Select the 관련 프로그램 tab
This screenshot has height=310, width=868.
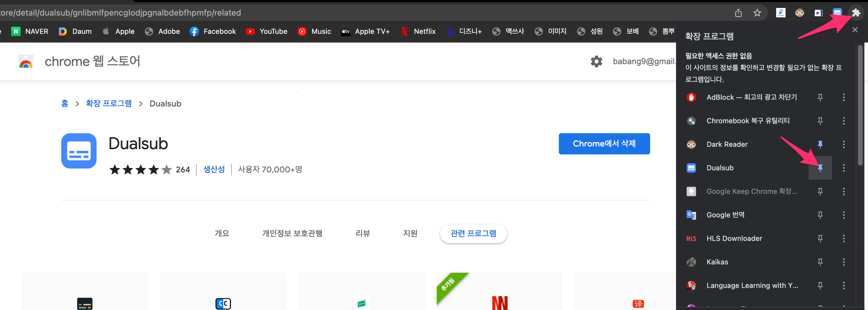(x=473, y=233)
